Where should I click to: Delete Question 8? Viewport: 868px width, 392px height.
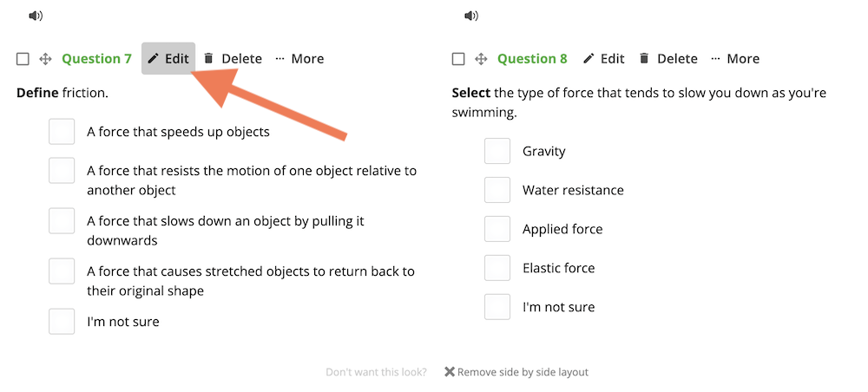coord(668,59)
